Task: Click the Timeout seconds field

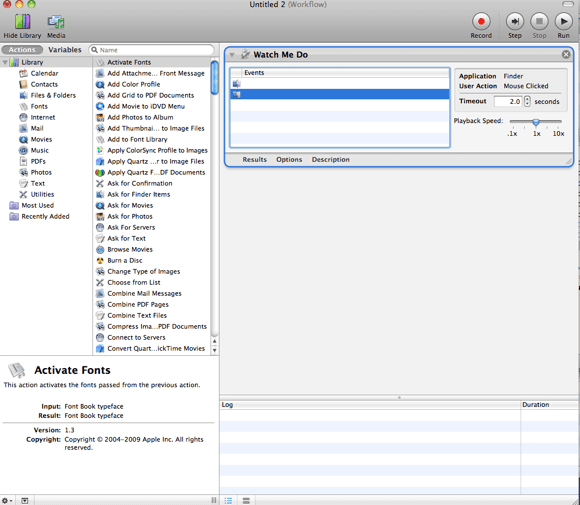Action: 508,101
